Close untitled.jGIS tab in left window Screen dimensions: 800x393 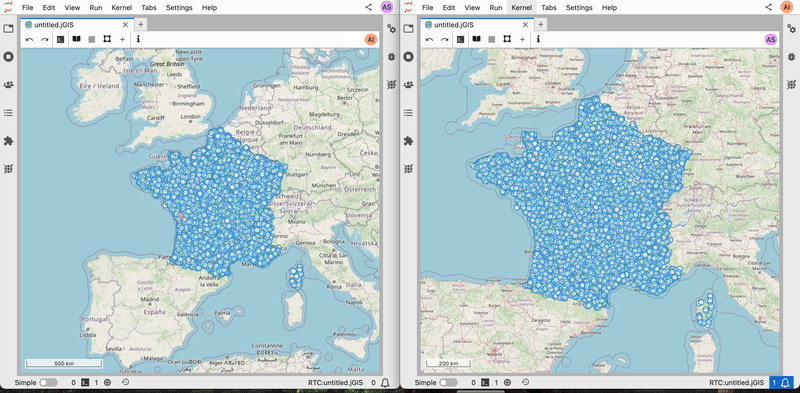126,24
